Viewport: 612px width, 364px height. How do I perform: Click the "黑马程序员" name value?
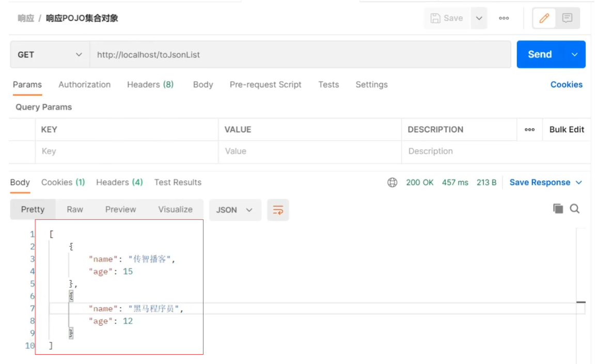coord(153,309)
